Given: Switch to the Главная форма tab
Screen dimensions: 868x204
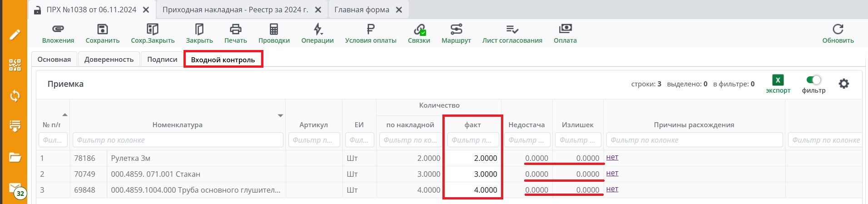Looking at the screenshot, I should coord(362,10).
